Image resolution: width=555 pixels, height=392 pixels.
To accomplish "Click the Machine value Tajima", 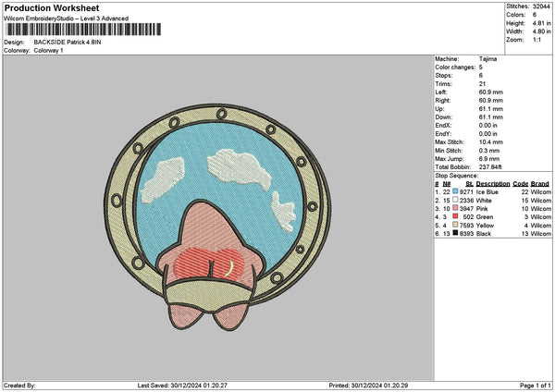I will [487, 59].
